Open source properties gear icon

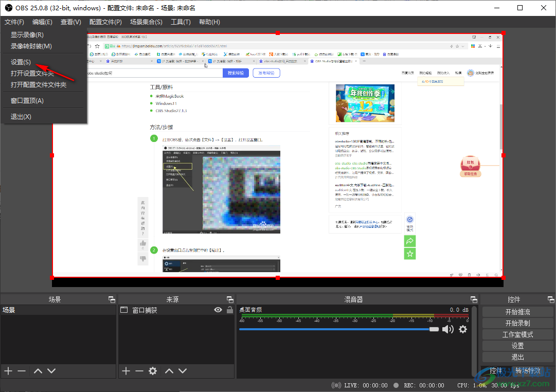(x=153, y=371)
